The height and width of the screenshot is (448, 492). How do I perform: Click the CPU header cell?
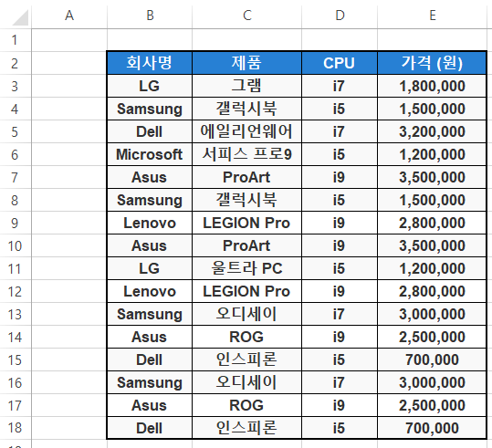[340, 63]
